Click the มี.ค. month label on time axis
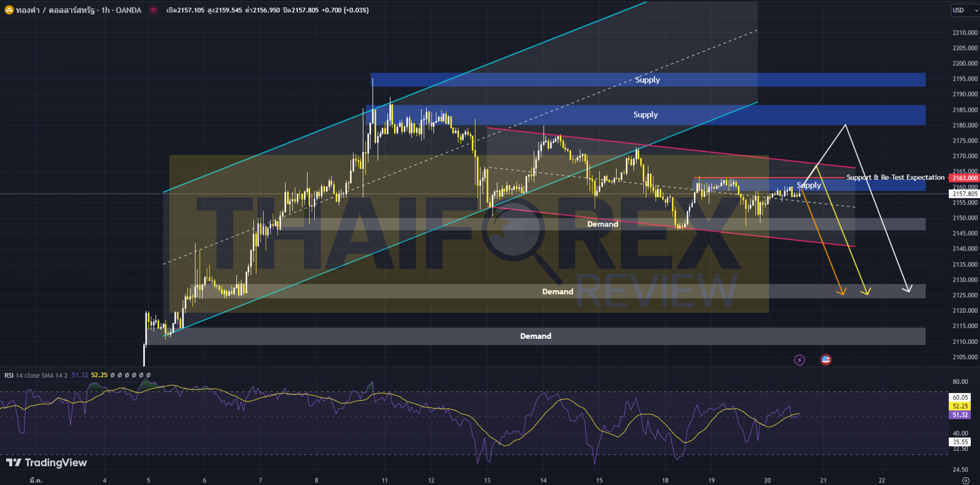This screenshot has height=485, width=980. tap(36, 480)
